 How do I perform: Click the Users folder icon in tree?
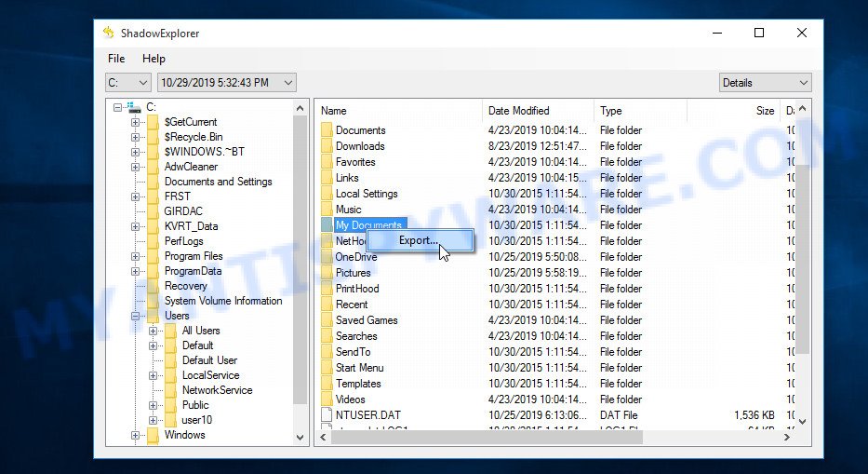coord(154,316)
